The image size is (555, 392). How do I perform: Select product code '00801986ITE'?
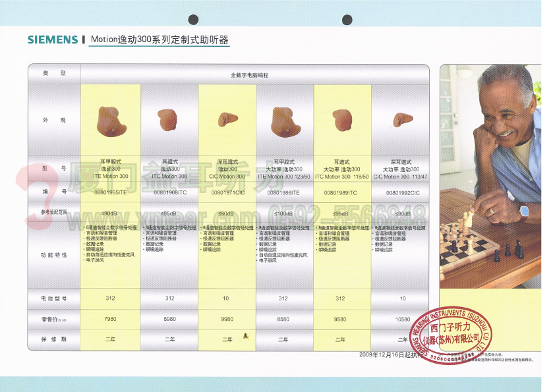coord(283,192)
